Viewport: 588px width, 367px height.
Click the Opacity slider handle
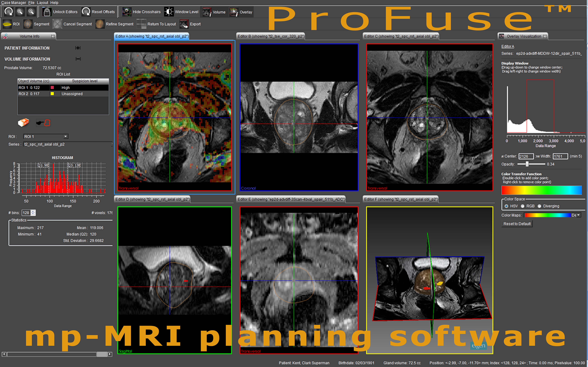click(527, 164)
